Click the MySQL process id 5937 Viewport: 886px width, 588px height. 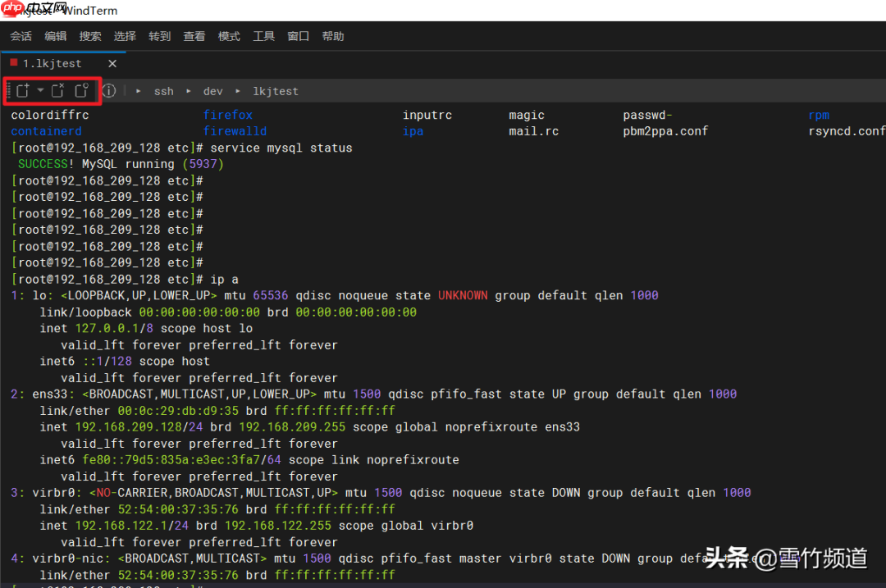tap(203, 164)
